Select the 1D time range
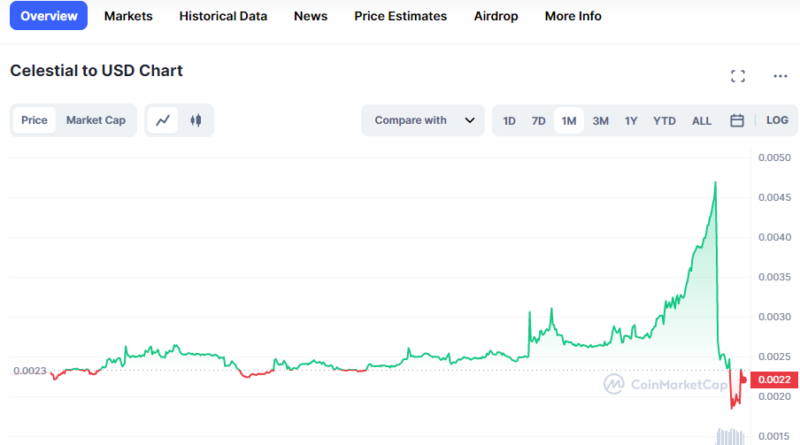The height and width of the screenshot is (445, 800). 509,120
